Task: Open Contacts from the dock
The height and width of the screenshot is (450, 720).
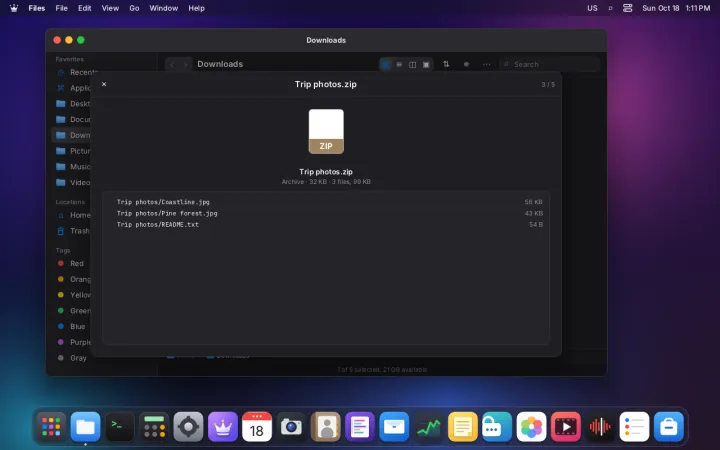Action: [x=326, y=427]
